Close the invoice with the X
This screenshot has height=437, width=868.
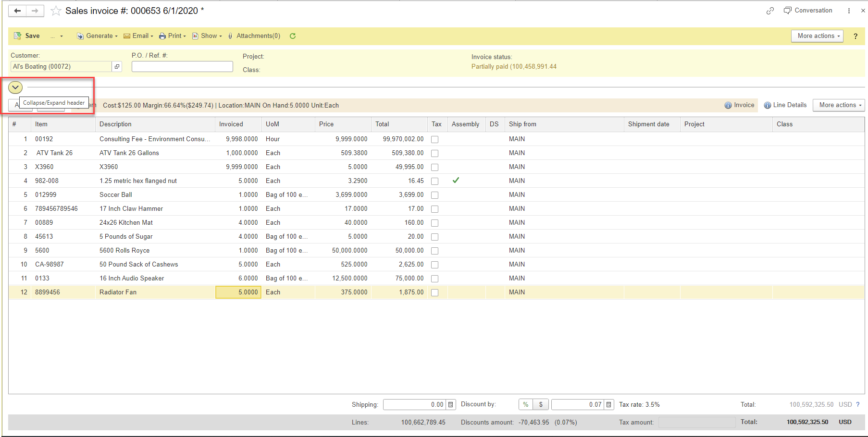pyautogui.click(x=863, y=11)
